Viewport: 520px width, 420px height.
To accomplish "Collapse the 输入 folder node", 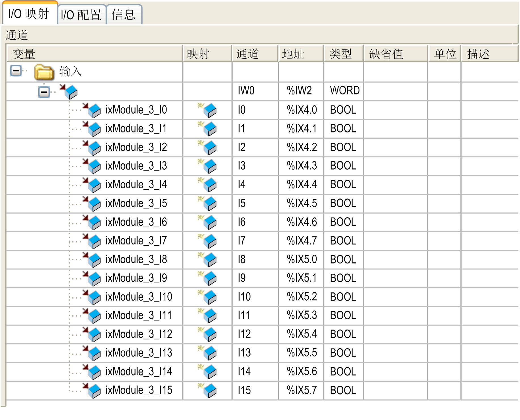I will click(16, 71).
